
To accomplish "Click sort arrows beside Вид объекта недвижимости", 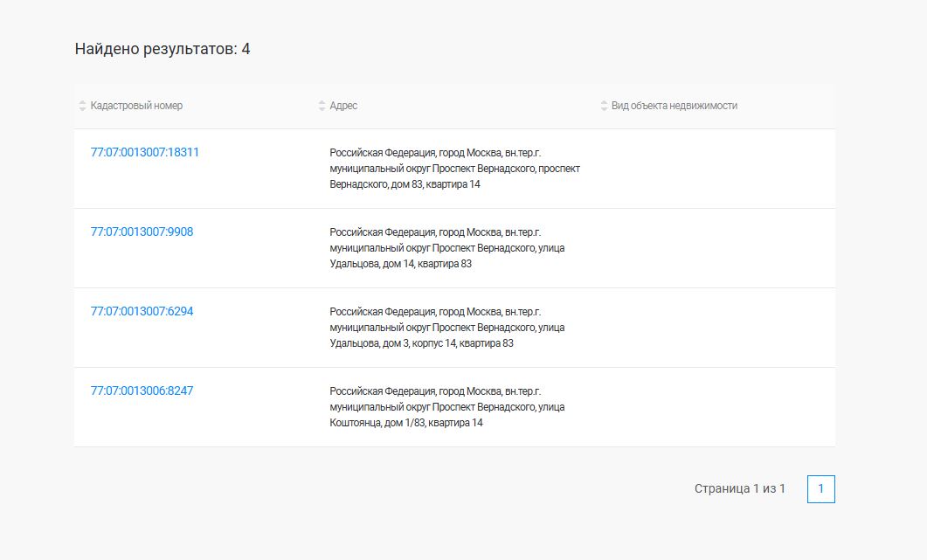I will (x=604, y=106).
